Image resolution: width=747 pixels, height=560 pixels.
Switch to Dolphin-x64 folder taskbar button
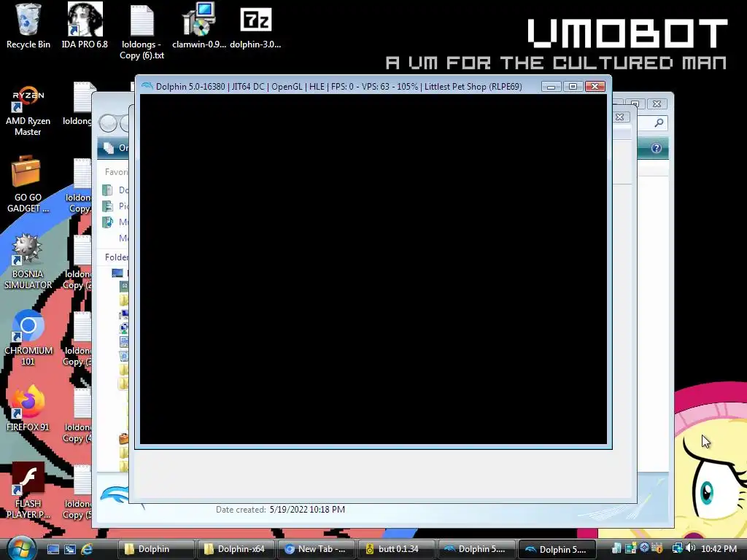click(236, 549)
